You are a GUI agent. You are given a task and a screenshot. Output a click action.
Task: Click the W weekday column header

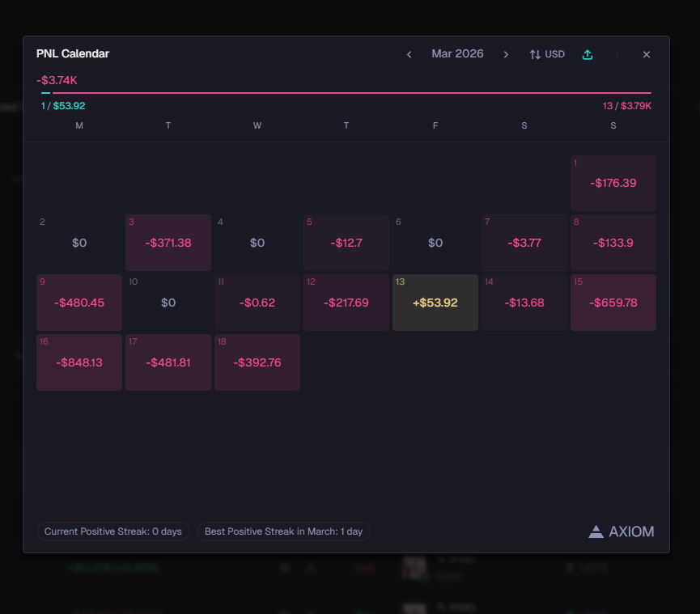(257, 126)
